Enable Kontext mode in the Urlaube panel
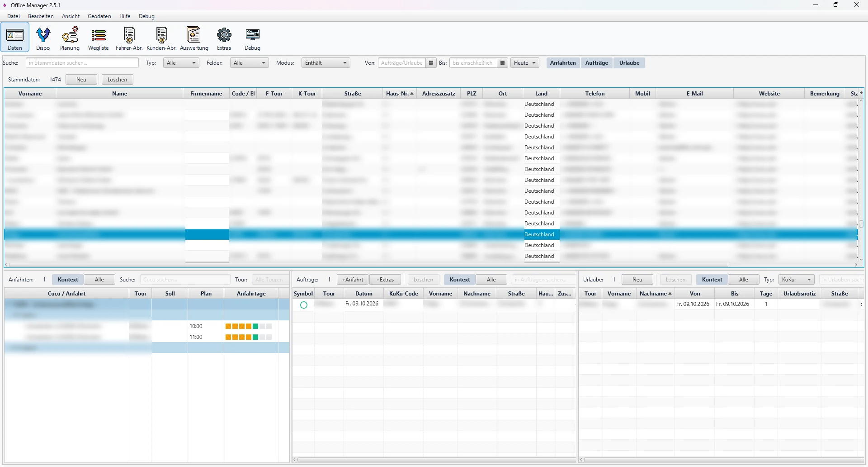 [x=712, y=280]
